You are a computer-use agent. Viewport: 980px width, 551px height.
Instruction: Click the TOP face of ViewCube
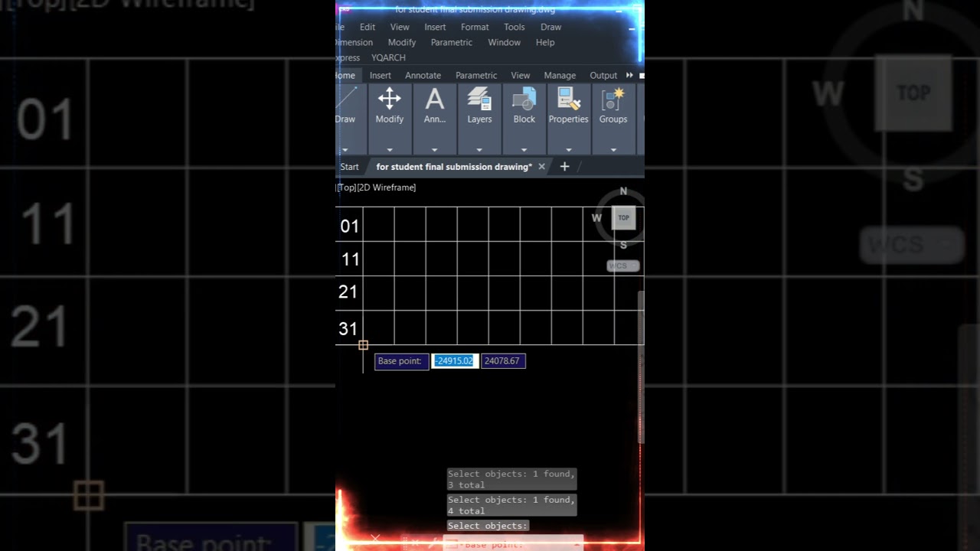(x=624, y=218)
